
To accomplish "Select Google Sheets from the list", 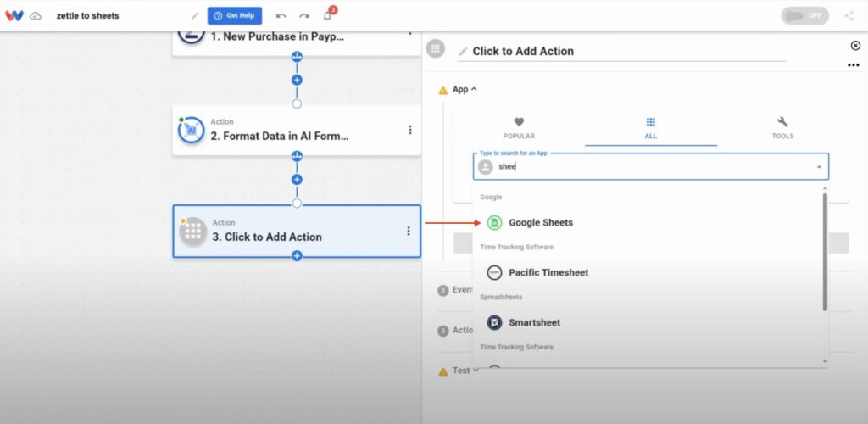I will coord(648,222).
